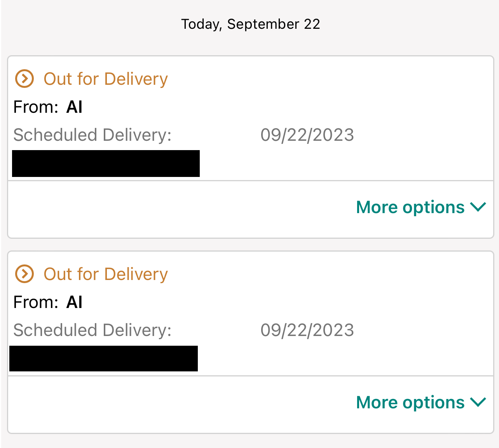The width and height of the screenshot is (499, 448).
Task: Open More options link for bottom delivery
Action: (410, 402)
